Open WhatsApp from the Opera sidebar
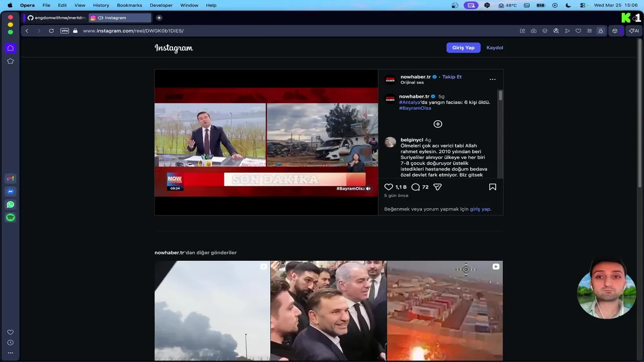This screenshot has width=644, height=362. (x=10, y=205)
